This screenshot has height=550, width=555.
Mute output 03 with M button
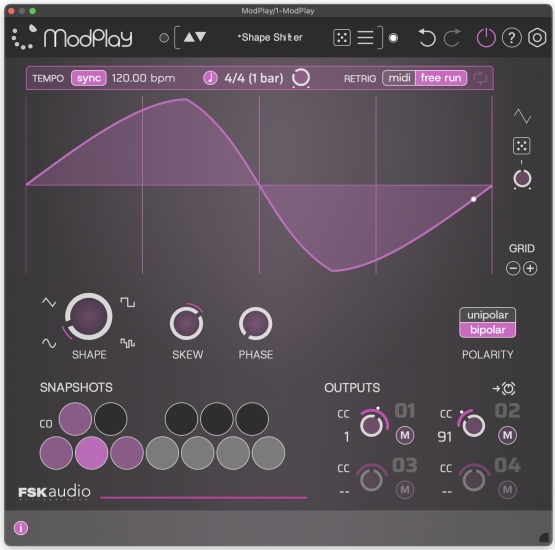point(405,489)
